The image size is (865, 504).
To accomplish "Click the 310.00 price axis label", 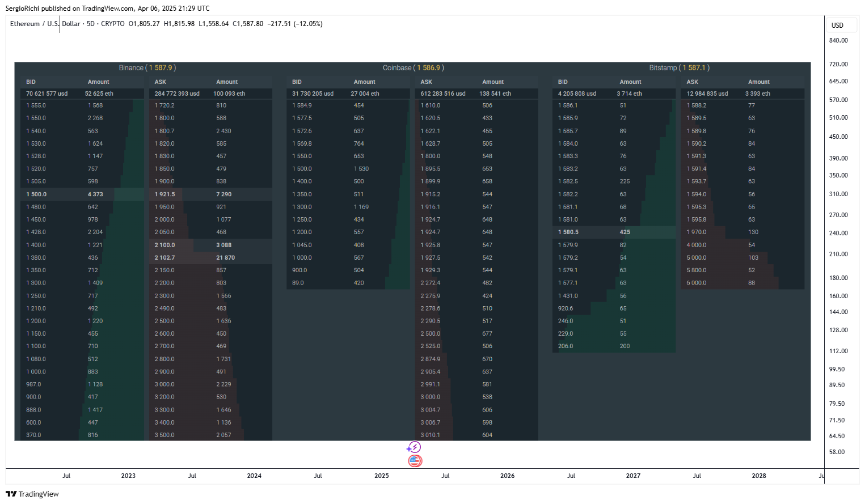I will click(x=838, y=194).
